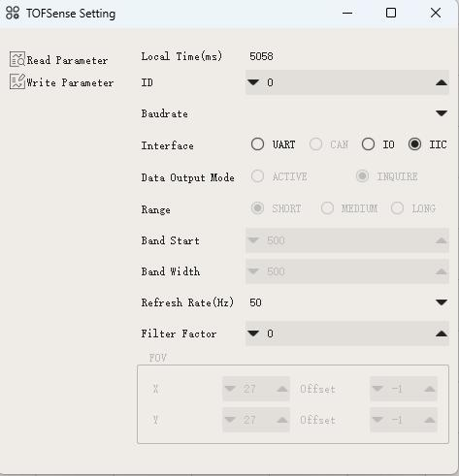Image resolution: width=459 pixels, height=476 pixels.
Task: Click the Read Parameter label
Action: pos(67,60)
